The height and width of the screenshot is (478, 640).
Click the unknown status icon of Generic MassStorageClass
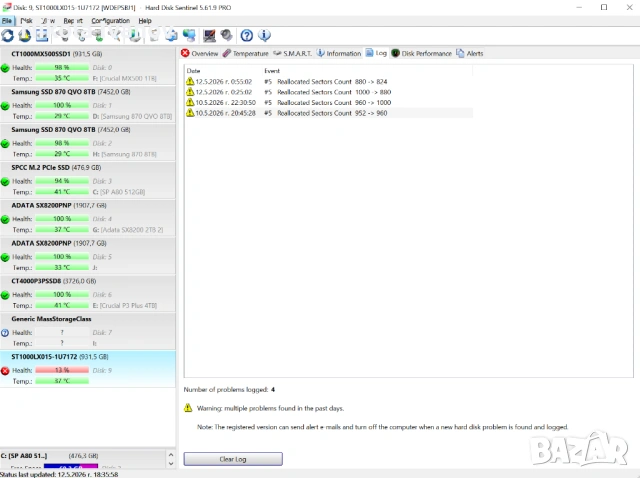click(5, 333)
